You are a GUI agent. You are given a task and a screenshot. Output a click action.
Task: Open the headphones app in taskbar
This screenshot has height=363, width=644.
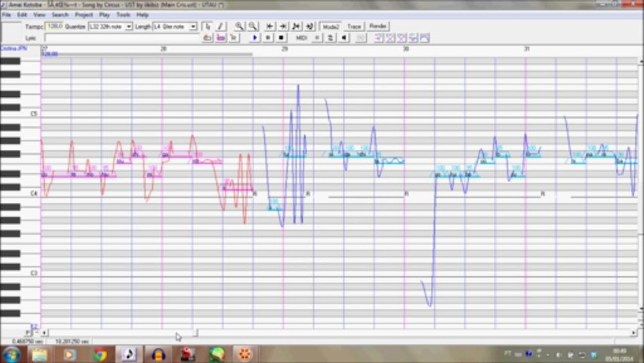(158, 354)
